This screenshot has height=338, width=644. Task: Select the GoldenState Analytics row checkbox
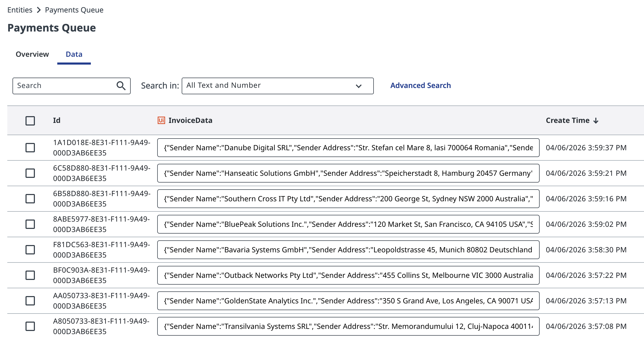pyautogui.click(x=30, y=301)
